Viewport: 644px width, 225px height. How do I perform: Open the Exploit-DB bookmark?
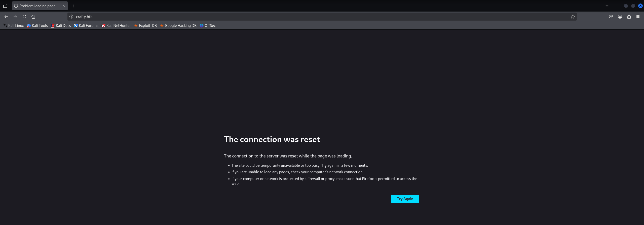[x=145, y=26]
